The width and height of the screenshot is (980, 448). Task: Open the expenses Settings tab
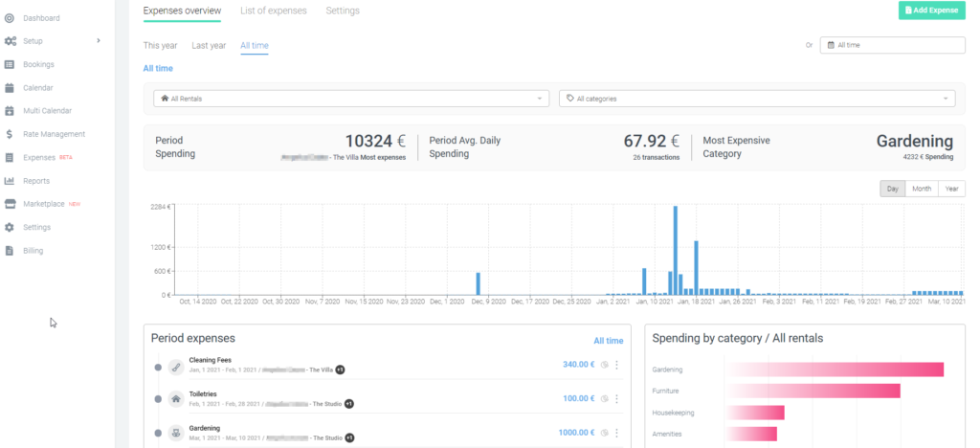343,11
